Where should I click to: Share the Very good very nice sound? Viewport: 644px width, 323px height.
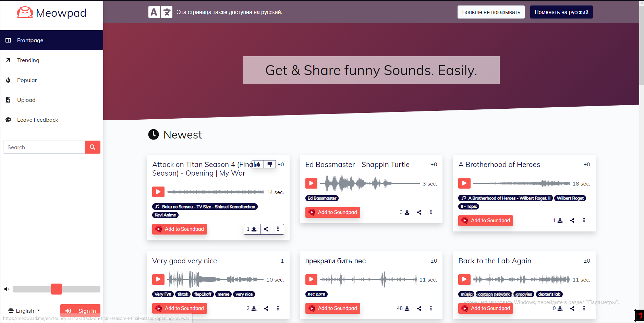(266, 309)
